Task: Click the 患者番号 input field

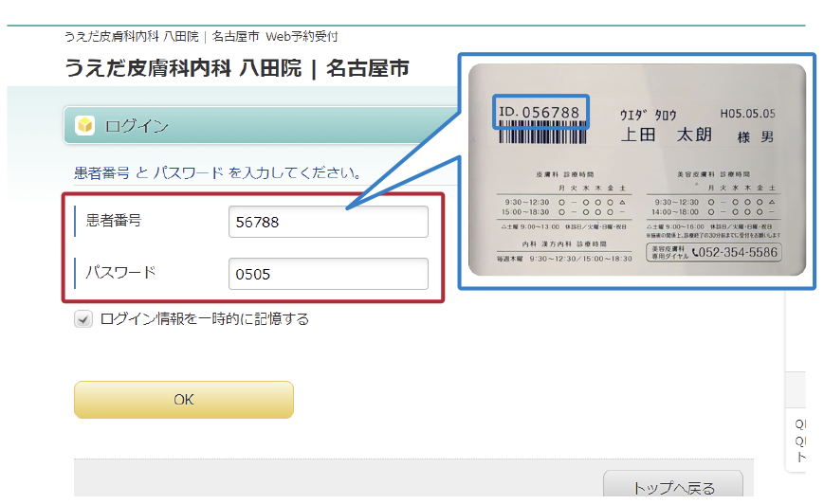Action: (328, 222)
